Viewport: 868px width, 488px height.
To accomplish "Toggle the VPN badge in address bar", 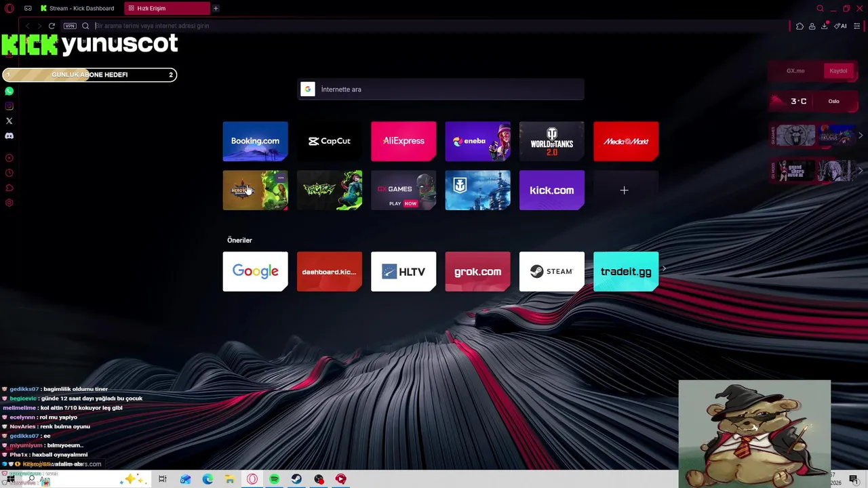I will [70, 26].
